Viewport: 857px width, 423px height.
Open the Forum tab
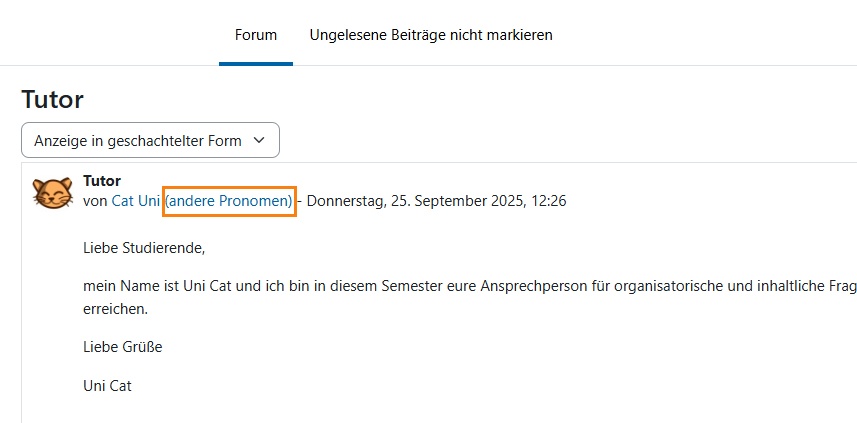(x=256, y=35)
